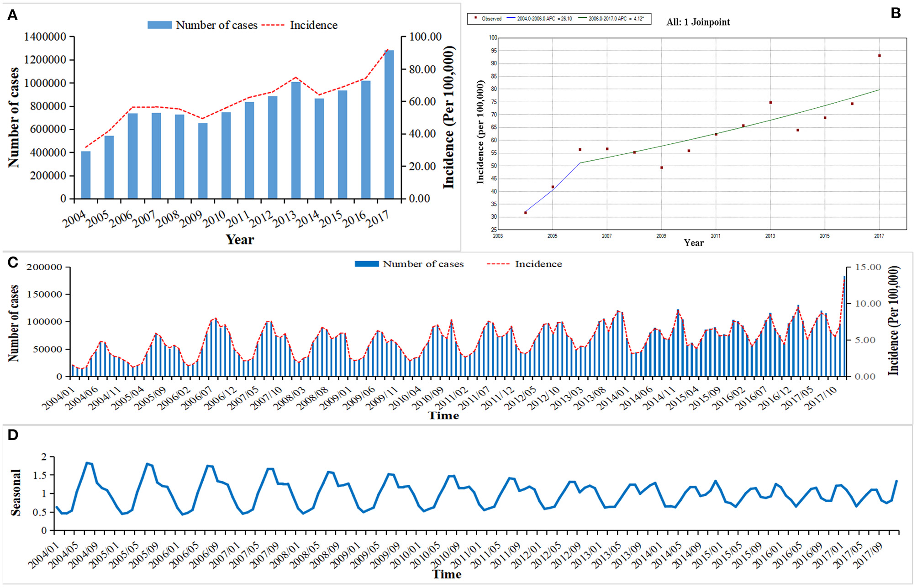
Task: Click the red Incidence legend line in panel C
Action: 498,264
